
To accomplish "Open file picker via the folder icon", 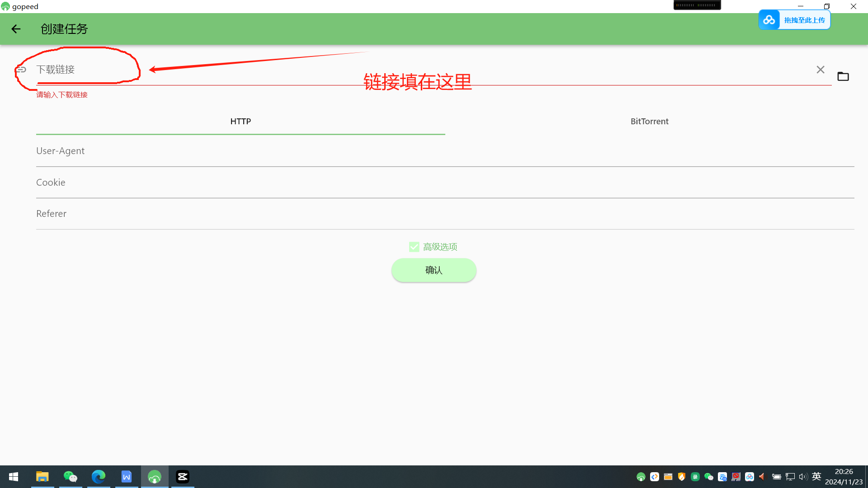I will 843,76.
